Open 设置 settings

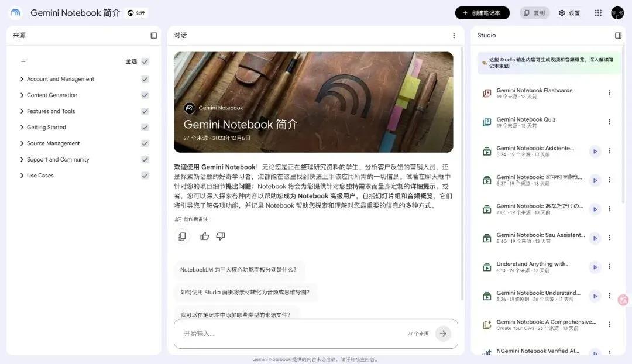569,13
